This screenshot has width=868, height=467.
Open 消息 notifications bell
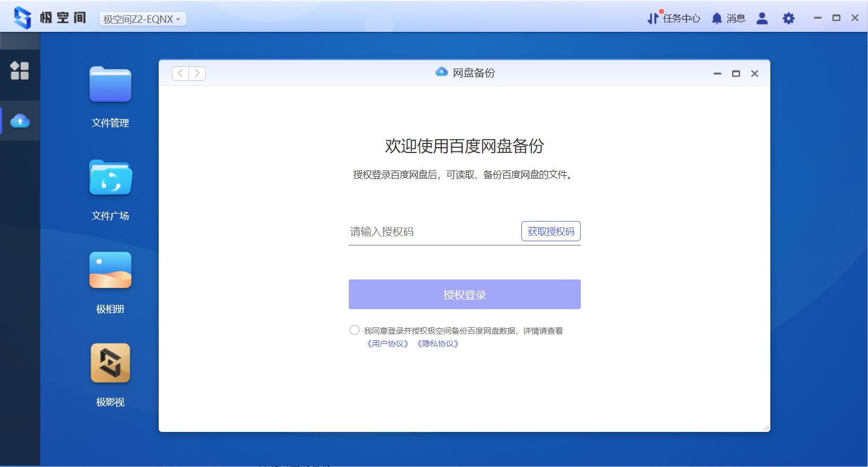pyautogui.click(x=728, y=19)
